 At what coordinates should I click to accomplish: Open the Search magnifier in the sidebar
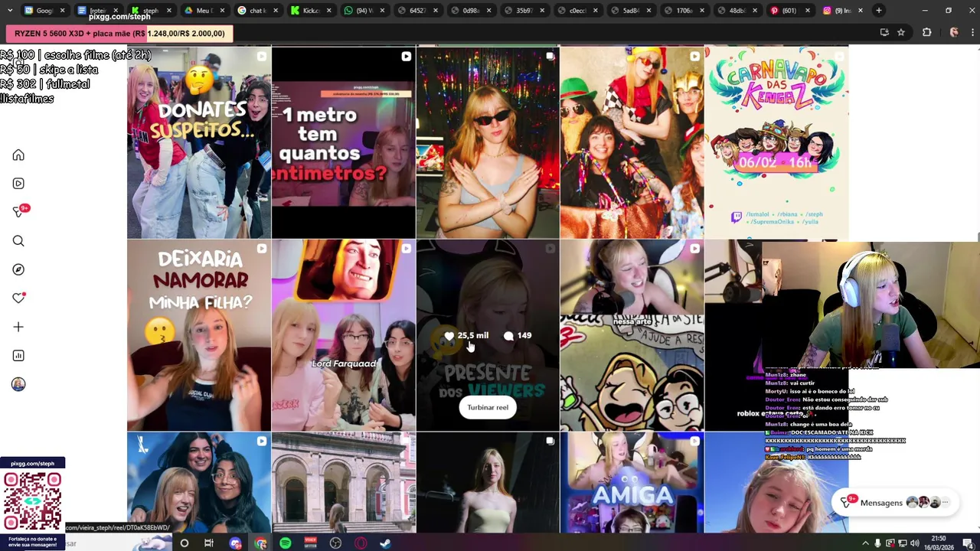coord(18,241)
